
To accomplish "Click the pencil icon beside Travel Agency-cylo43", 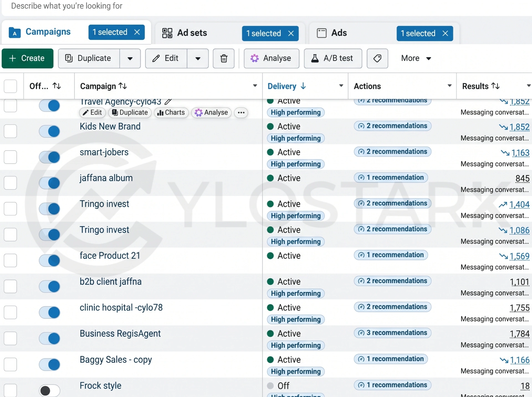I will coord(168,102).
